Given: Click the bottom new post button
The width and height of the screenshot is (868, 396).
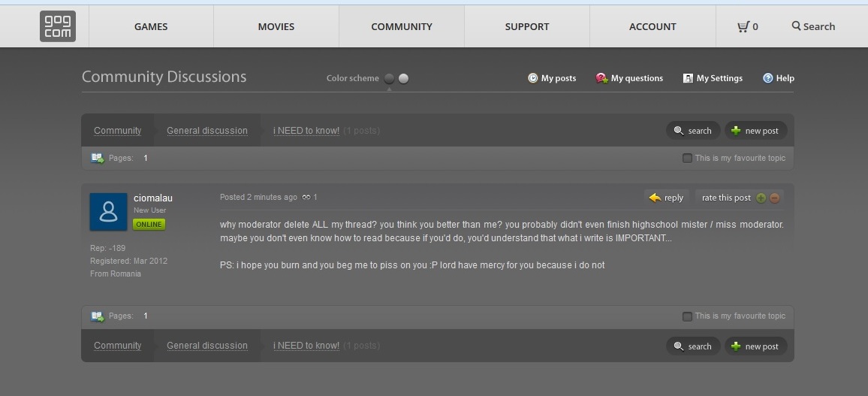Looking at the screenshot, I should point(755,346).
